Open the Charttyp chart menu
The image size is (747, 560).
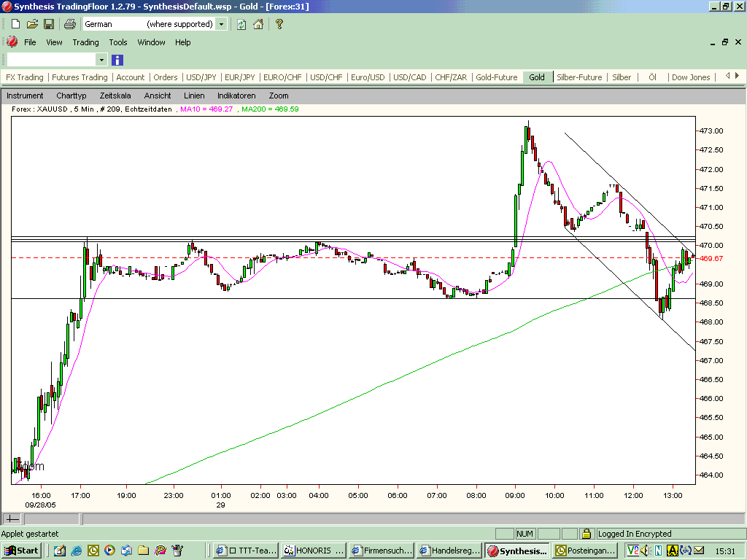click(71, 96)
